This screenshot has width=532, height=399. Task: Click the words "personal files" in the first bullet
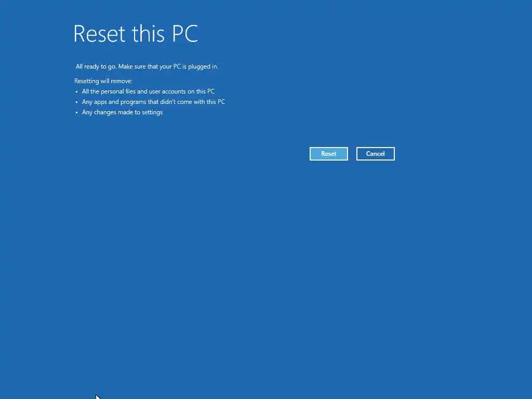click(x=118, y=91)
